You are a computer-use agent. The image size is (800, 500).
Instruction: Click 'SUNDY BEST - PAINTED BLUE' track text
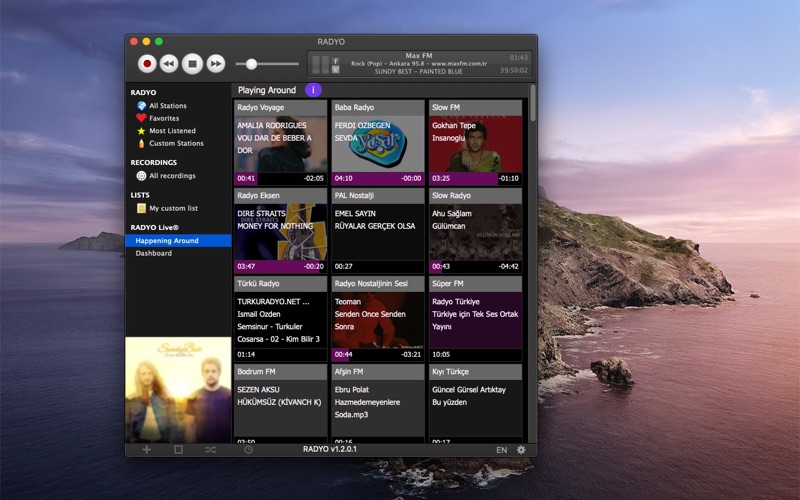pos(418,71)
